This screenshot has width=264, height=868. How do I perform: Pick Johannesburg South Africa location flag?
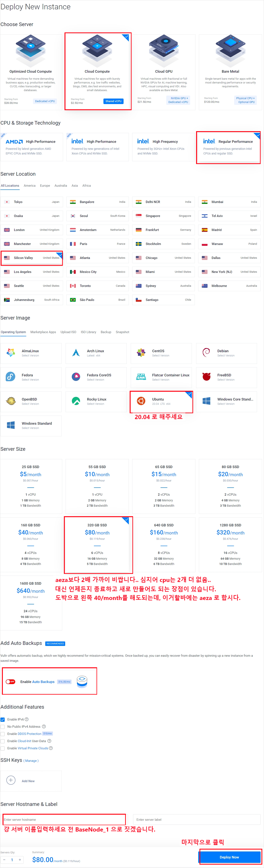7,300
